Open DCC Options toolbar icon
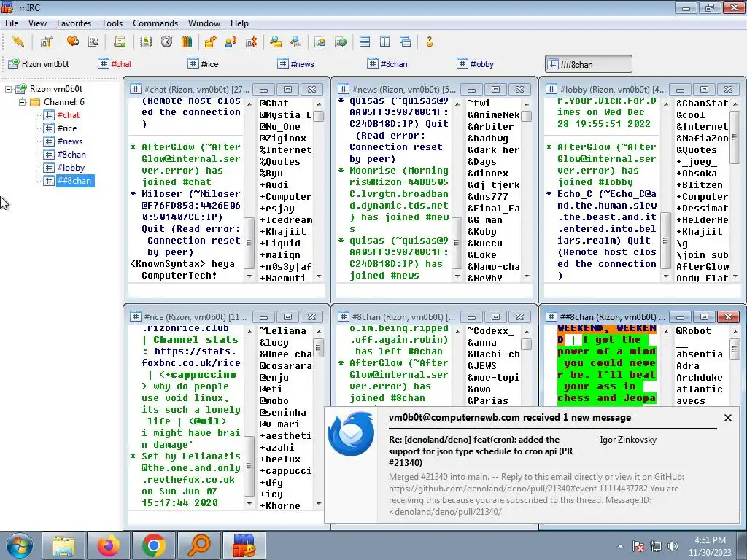 pos(251,42)
